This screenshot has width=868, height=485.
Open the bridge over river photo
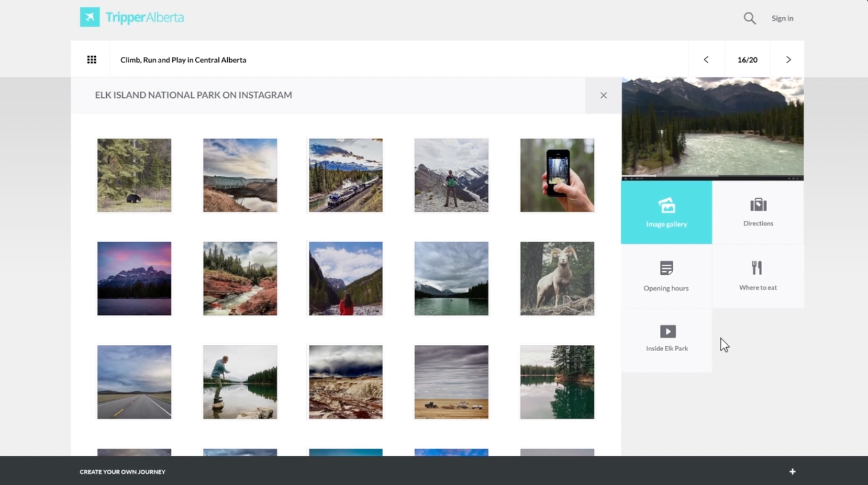tap(240, 175)
